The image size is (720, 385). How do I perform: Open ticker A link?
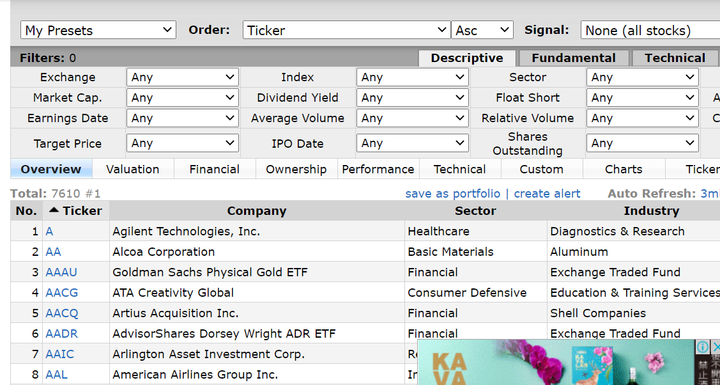[x=49, y=232]
